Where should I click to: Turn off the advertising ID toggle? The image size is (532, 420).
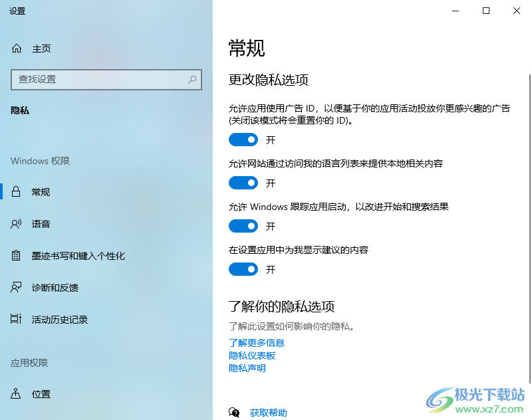click(243, 140)
